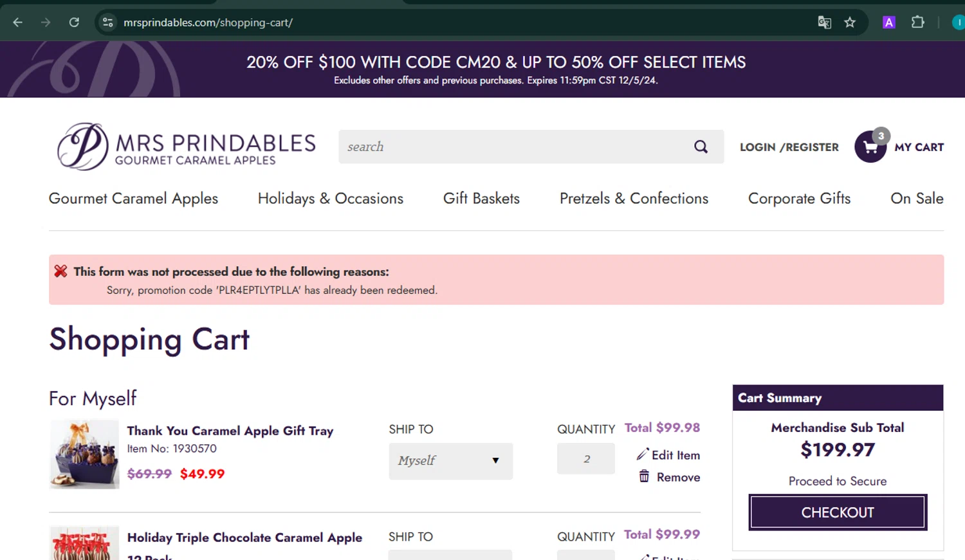
Task: Click the Thank You Caramel Apple Gift Tray title
Action: coord(230,431)
